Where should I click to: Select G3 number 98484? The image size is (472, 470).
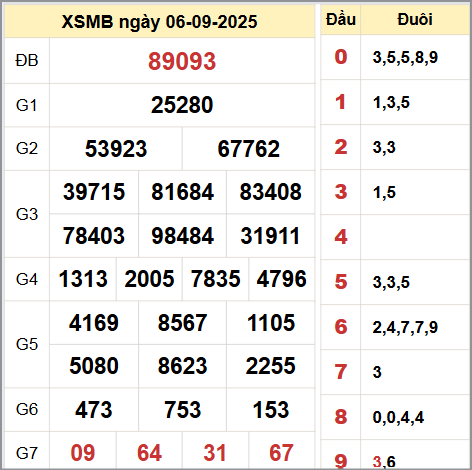tap(182, 236)
